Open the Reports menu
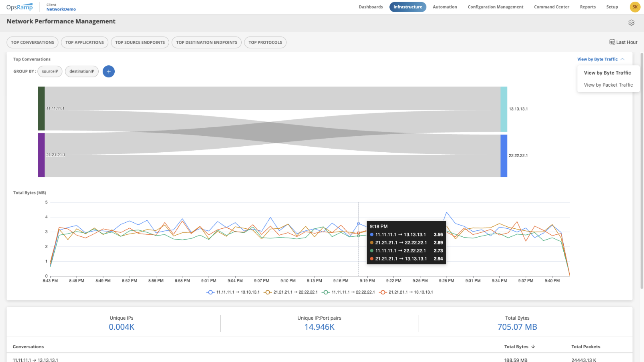Screen dimensions: 644x362 (588, 7)
